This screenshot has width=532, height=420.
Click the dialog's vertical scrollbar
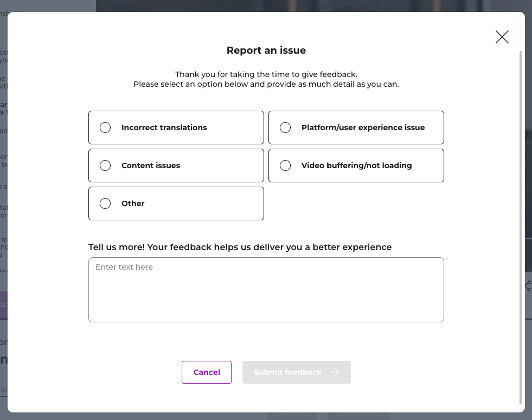click(x=521, y=227)
